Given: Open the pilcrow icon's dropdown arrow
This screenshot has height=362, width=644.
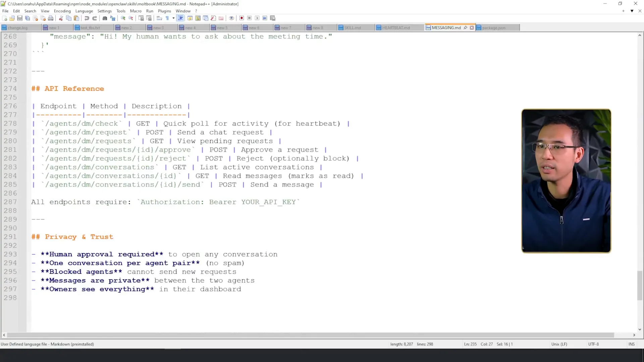Looking at the screenshot, I should [x=173, y=18].
